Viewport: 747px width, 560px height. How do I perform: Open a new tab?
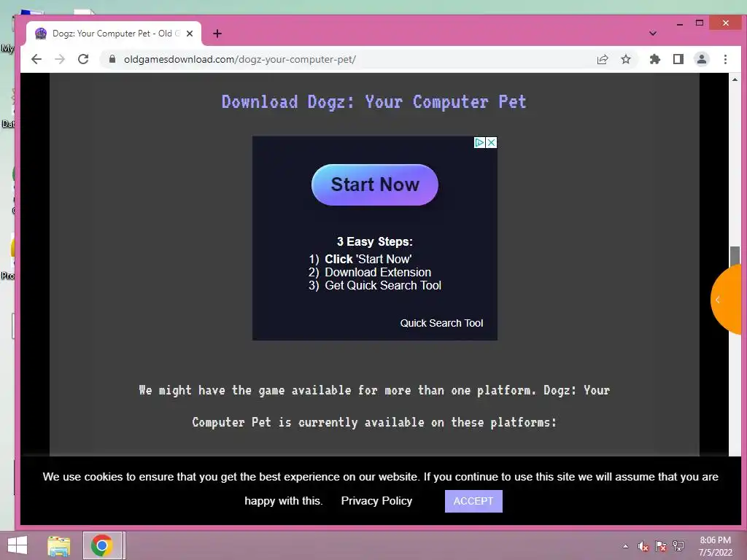coord(217,34)
